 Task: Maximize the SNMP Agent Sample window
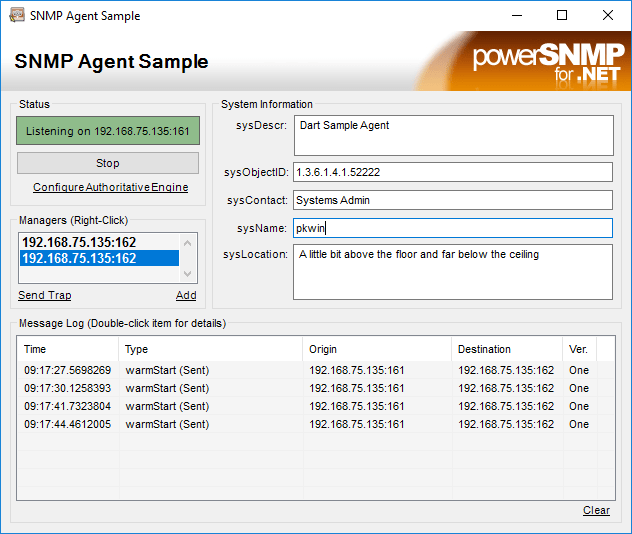click(562, 16)
